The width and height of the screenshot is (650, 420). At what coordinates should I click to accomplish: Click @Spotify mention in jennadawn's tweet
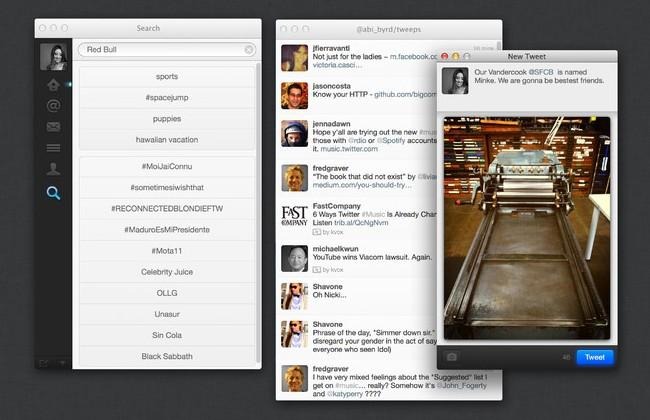click(391, 141)
